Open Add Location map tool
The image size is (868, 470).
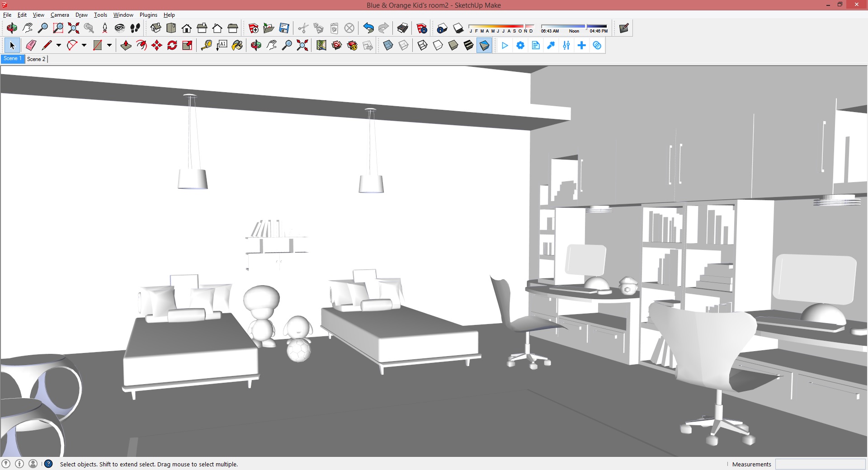321,45
